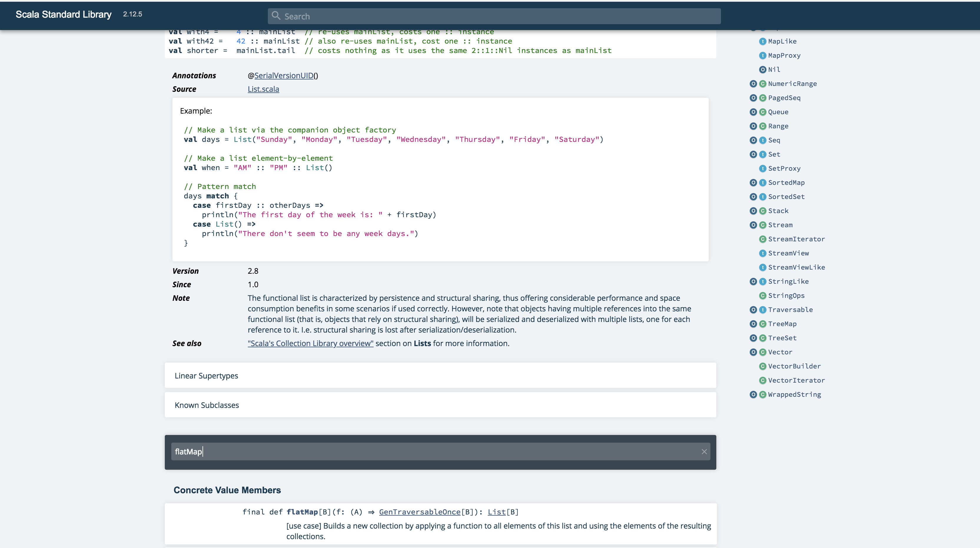Open Scala's Collection Library overview link

point(310,343)
